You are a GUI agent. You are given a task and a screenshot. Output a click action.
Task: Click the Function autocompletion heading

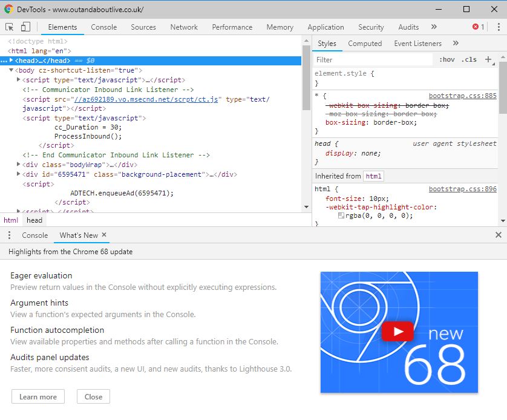point(57,330)
